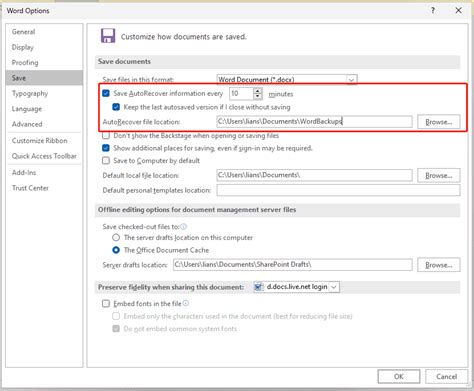Select the server drafts location radio option
Viewport: 474px width, 391px height.
click(x=116, y=238)
